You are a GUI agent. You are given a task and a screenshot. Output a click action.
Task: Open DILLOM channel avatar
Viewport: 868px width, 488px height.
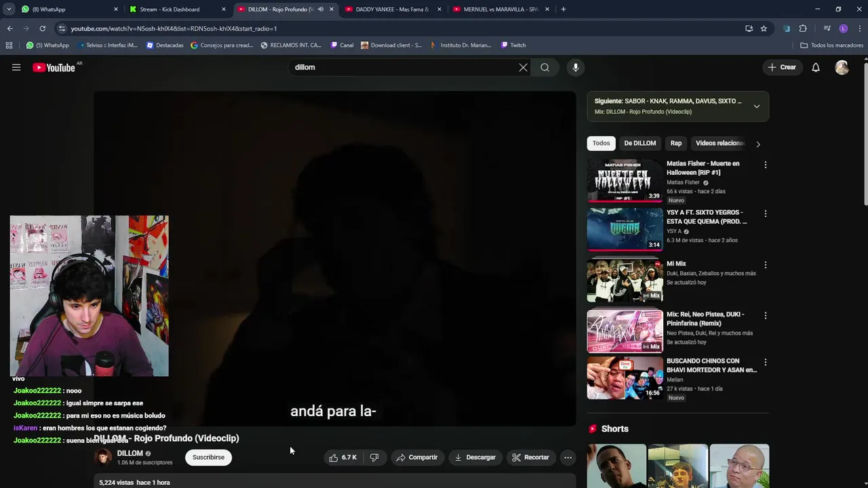103,457
